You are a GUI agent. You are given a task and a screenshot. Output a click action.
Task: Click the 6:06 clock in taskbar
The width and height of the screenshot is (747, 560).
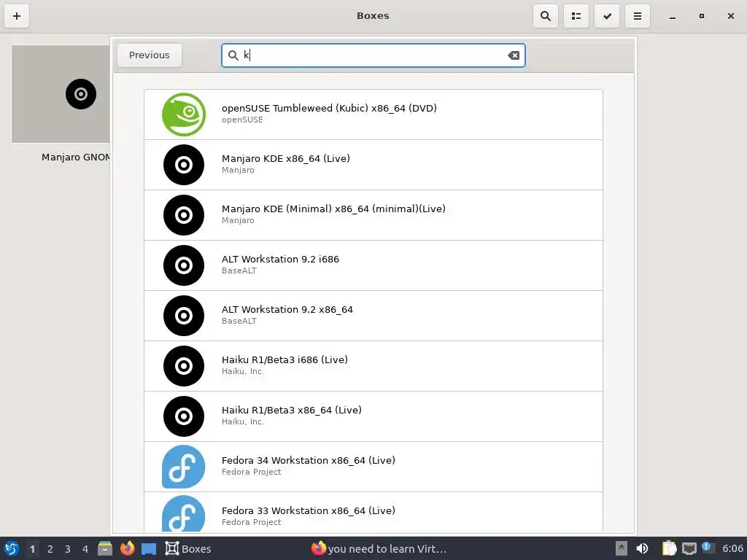(x=732, y=548)
